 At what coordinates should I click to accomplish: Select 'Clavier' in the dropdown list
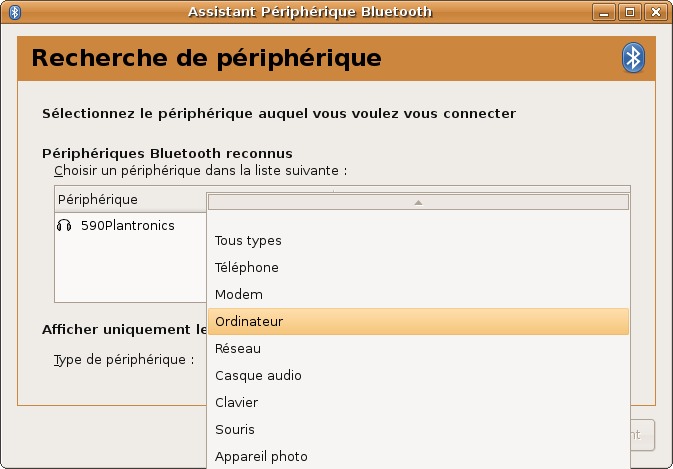click(x=236, y=403)
